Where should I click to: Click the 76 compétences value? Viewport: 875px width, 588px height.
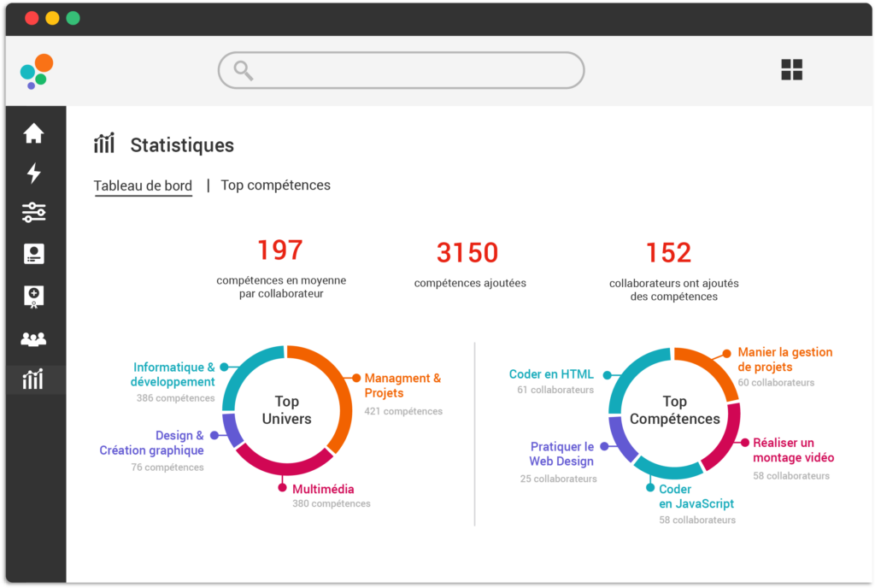[167, 467]
